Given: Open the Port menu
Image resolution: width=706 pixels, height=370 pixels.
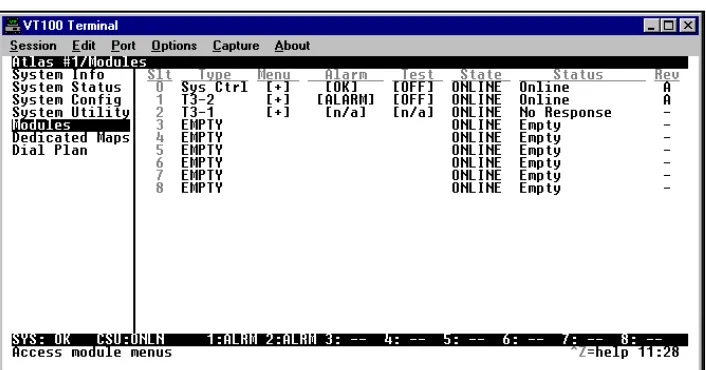Looking at the screenshot, I should (123, 46).
